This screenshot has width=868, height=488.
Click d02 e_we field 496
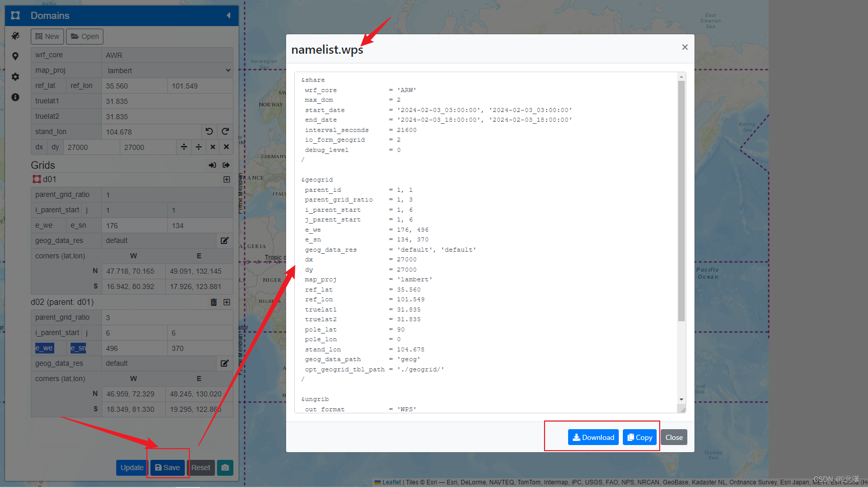point(135,348)
